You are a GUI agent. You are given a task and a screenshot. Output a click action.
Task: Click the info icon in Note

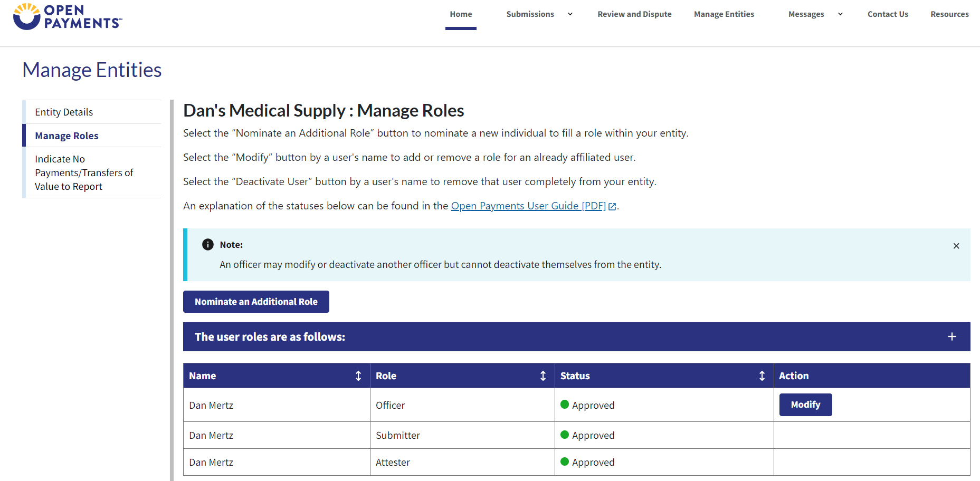(208, 245)
